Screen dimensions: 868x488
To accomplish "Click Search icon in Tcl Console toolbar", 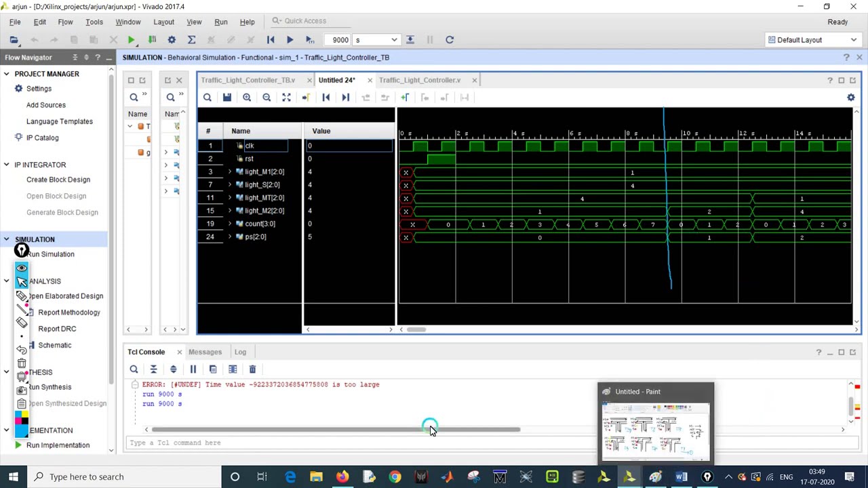I will (x=134, y=369).
